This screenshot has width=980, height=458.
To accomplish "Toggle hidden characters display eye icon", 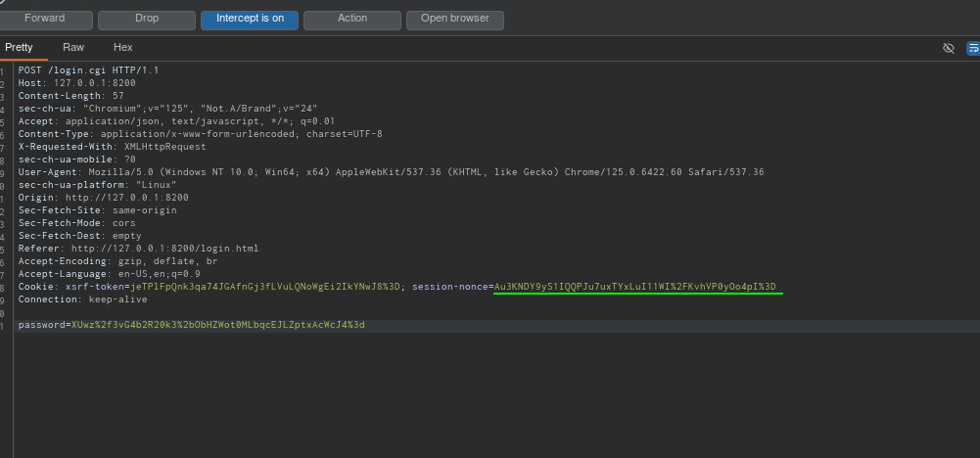I will tap(948, 48).
